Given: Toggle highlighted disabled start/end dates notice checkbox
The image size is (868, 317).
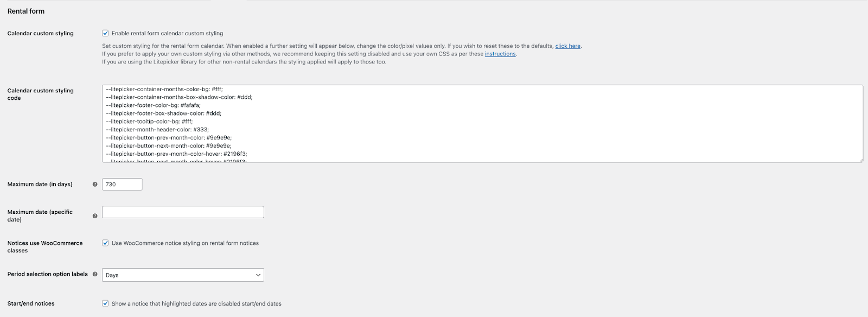Looking at the screenshot, I should coord(105,303).
